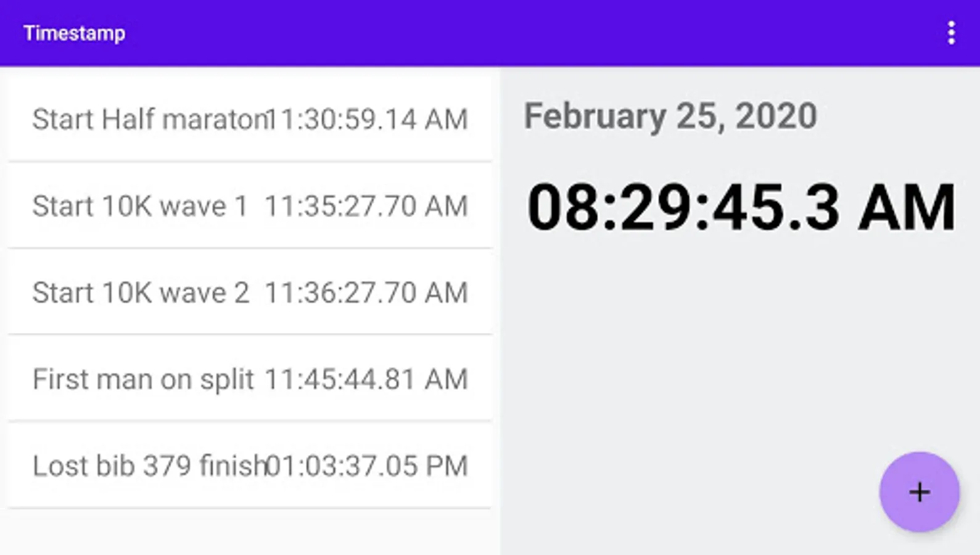Tap the live clock 08:29:45.3 AM

pyautogui.click(x=740, y=207)
